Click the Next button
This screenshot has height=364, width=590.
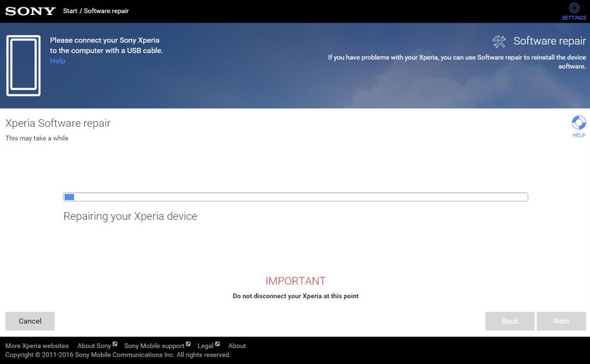(x=561, y=321)
